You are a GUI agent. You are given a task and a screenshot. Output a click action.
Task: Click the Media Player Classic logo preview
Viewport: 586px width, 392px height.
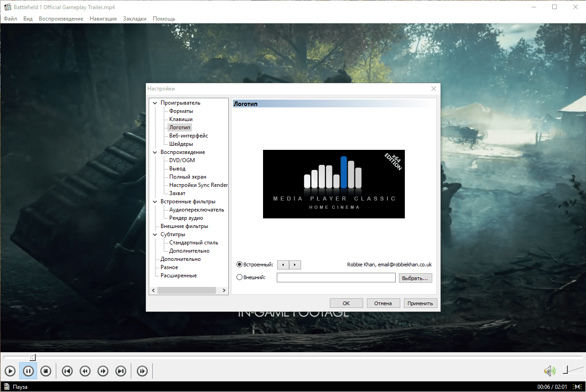coord(334,184)
